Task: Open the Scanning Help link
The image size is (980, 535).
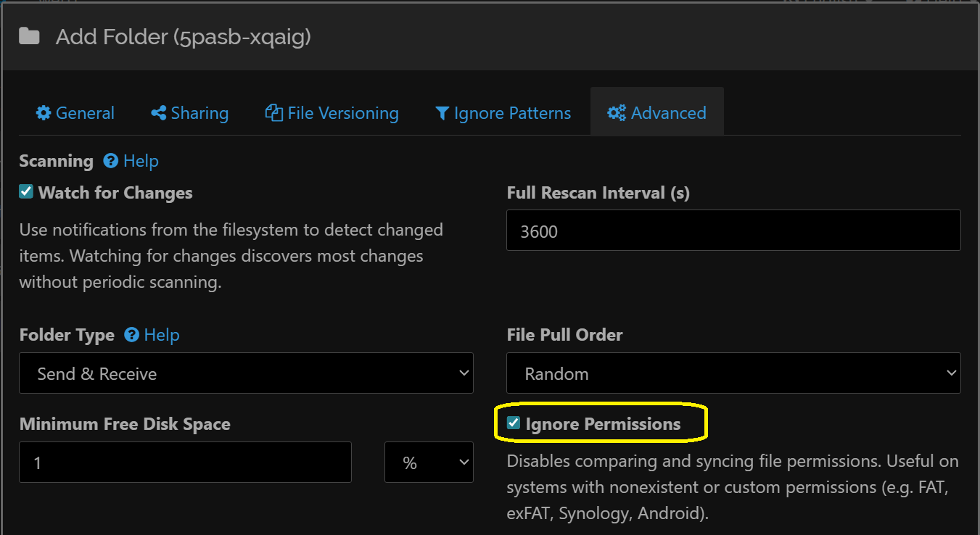Action: [141, 161]
